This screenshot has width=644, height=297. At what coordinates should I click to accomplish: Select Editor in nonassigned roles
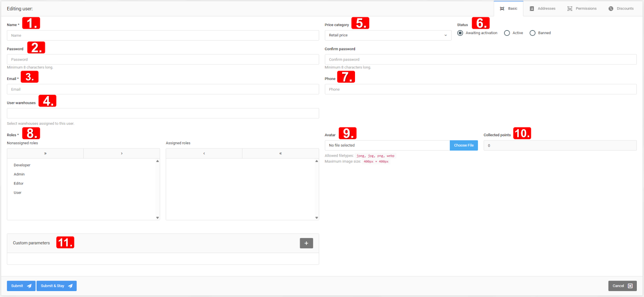[19, 184]
